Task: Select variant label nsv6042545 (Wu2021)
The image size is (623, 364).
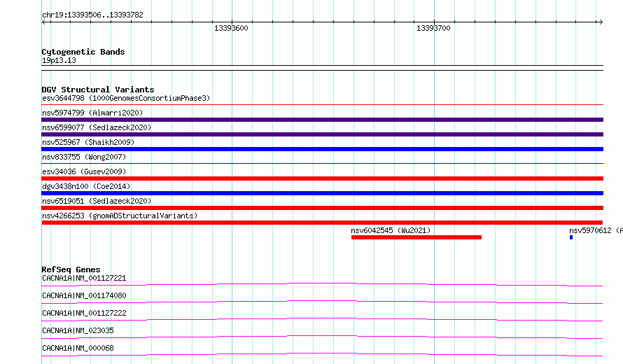Action: pyautogui.click(x=391, y=230)
